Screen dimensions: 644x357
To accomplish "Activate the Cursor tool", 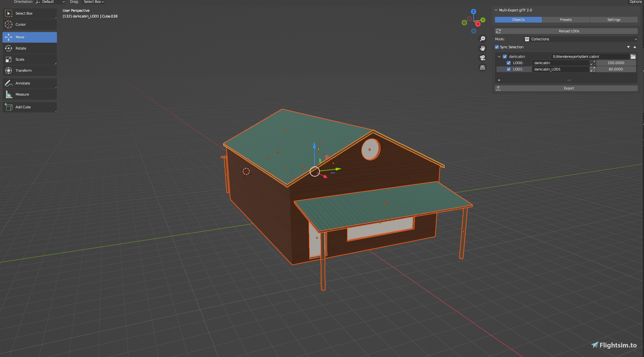I will (30, 24).
